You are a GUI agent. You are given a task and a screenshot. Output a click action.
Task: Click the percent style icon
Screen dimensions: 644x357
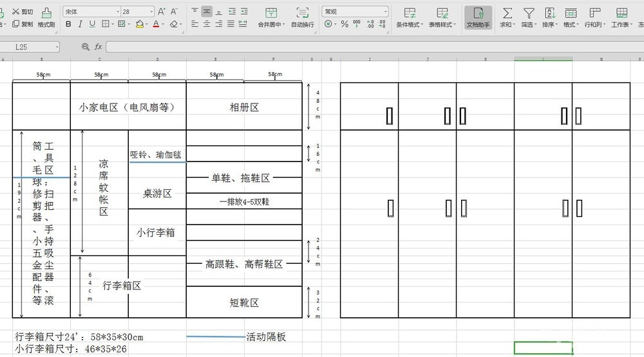tap(345, 24)
